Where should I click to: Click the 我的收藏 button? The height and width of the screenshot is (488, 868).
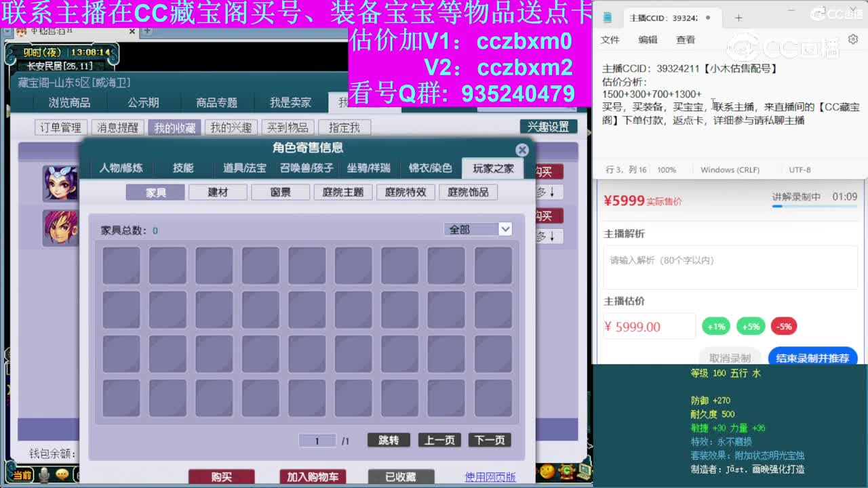pos(174,127)
